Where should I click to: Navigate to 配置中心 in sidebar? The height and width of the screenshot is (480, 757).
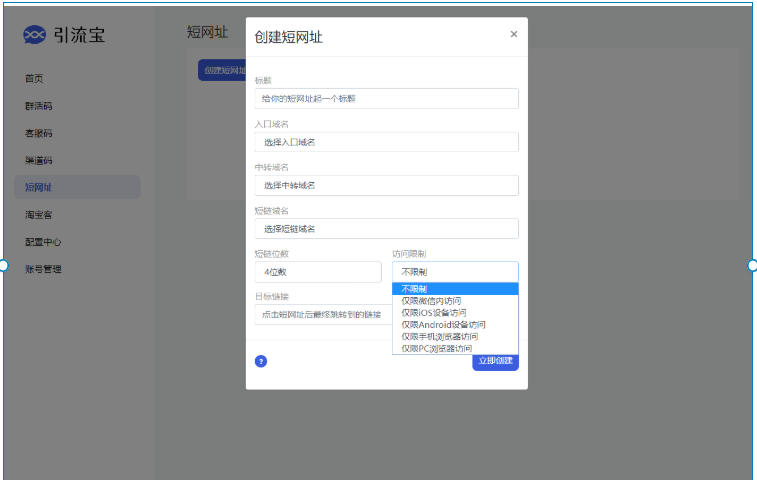point(43,242)
